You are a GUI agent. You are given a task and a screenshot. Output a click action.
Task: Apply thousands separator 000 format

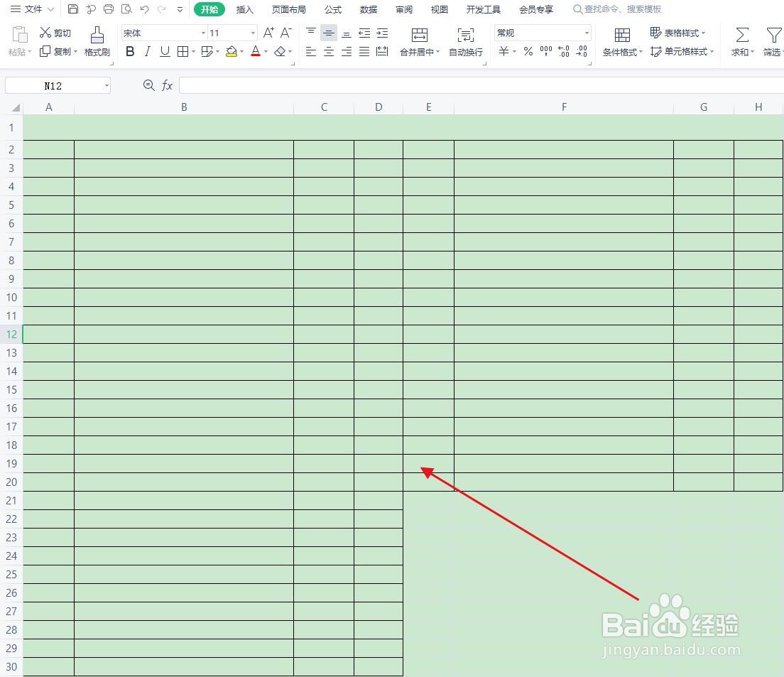point(546,51)
